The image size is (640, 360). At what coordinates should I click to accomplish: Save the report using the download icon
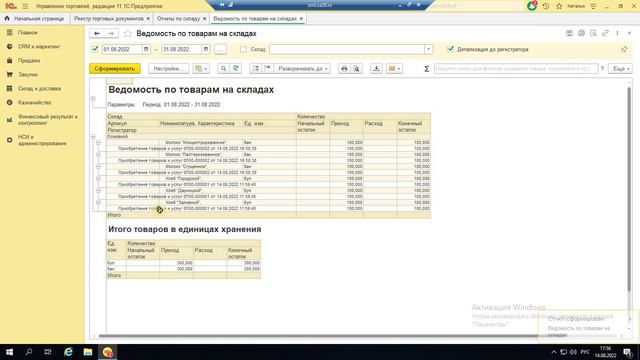click(x=376, y=69)
